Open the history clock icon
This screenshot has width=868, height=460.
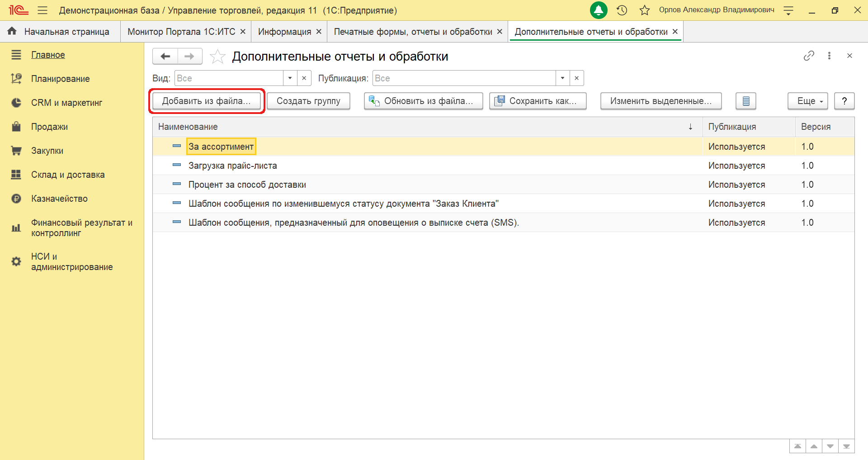click(x=622, y=10)
